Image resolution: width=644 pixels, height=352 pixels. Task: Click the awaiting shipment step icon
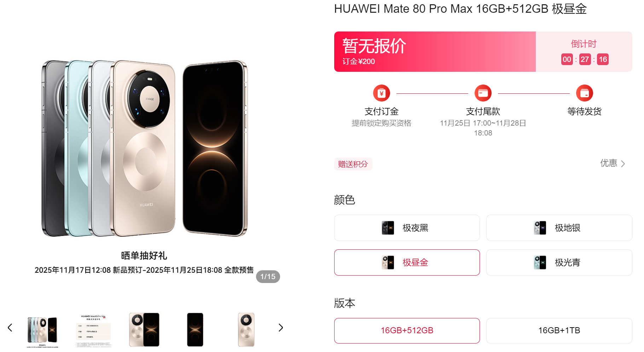[x=584, y=93]
